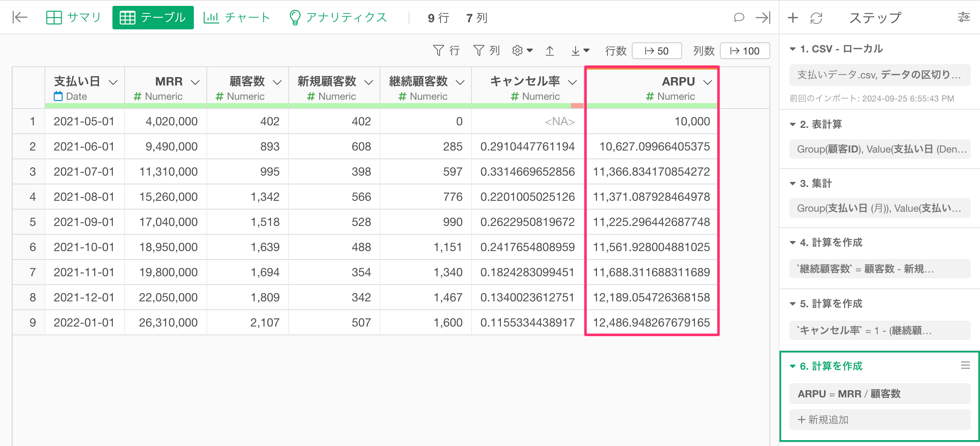Screen dimensions: 980x446
Task: Select the キャンセル率 cell 0.2910447761194
Action: [528, 147]
